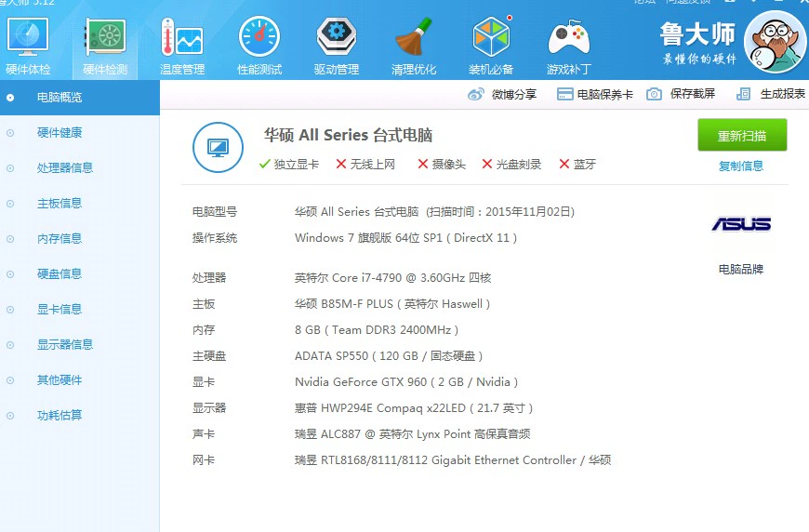Click the RTL8168 network card text
This screenshot has height=532, width=809.
pyautogui.click(x=453, y=460)
